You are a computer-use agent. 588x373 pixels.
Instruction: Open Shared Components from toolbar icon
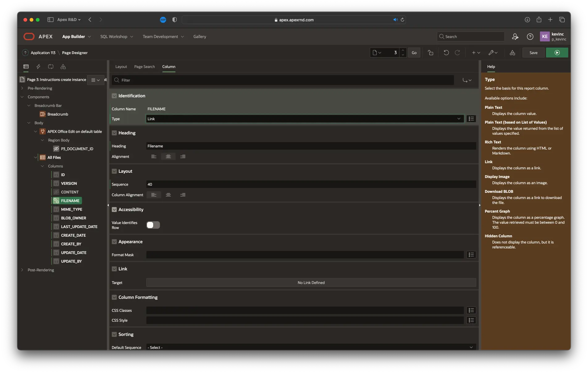tap(512, 53)
